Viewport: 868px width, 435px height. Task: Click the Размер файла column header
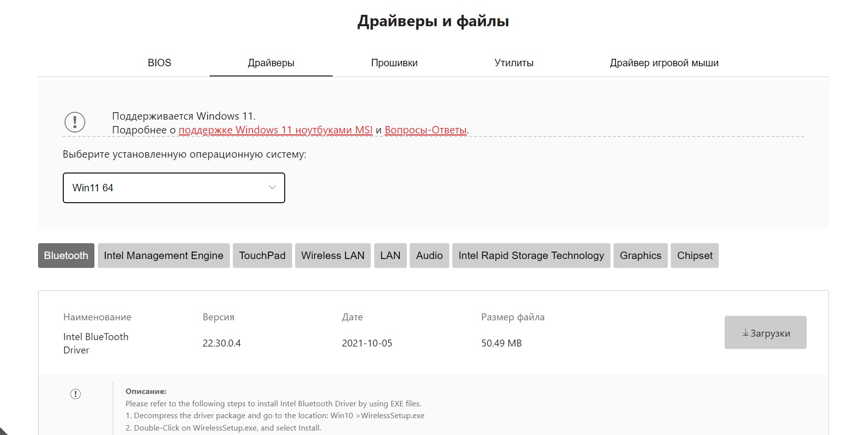(x=513, y=317)
